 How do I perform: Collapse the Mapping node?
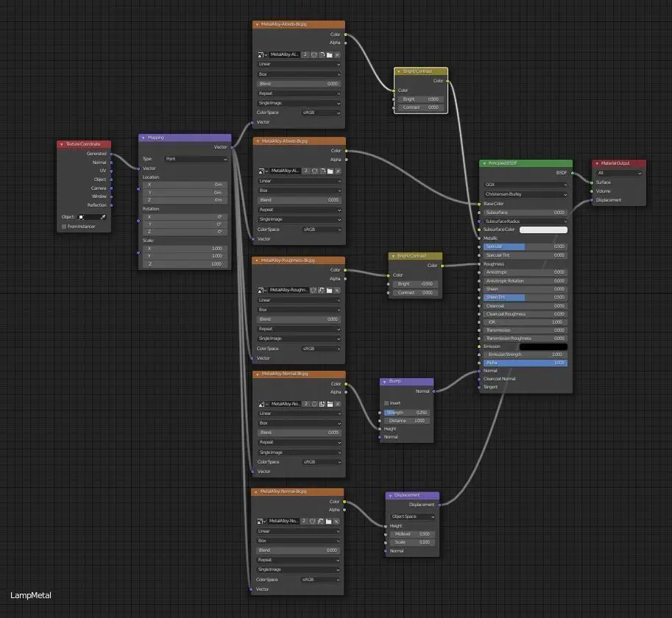tap(143, 138)
